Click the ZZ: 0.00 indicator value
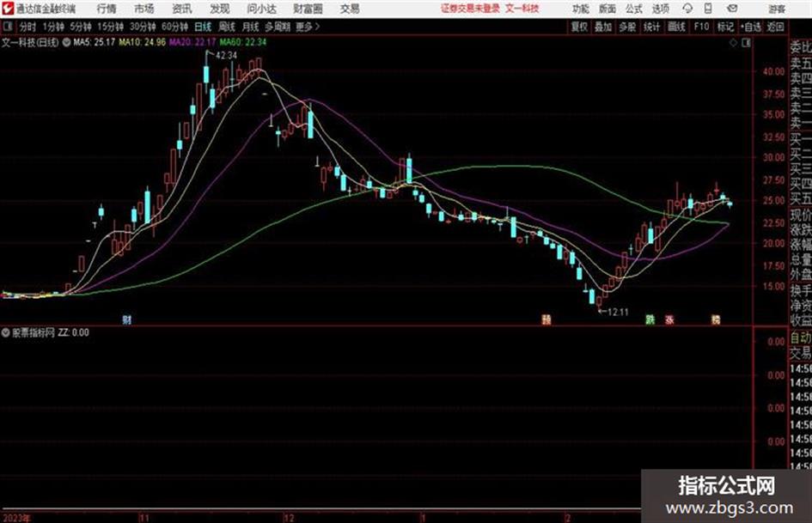The image size is (812, 523). [74, 332]
